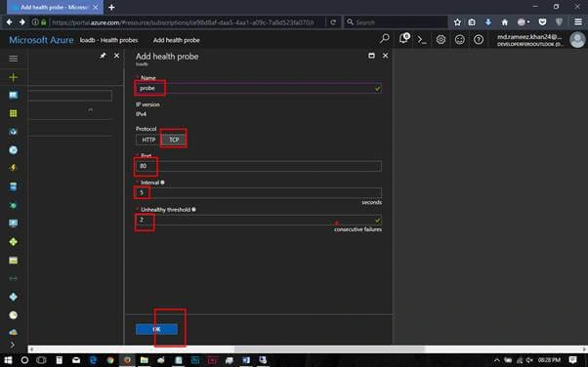This screenshot has width=588, height=367.
Task: Open the Firefox hamburger menu
Action: coord(578,22)
